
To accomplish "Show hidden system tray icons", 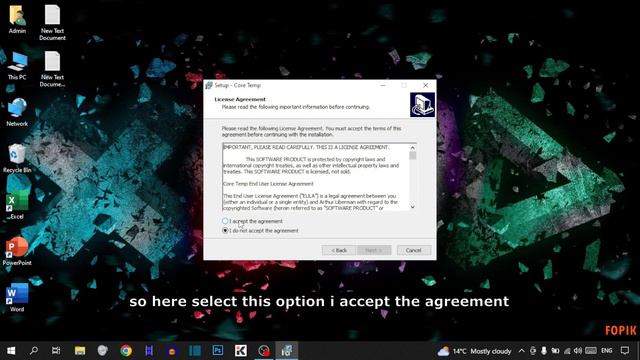I will coord(522,351).
